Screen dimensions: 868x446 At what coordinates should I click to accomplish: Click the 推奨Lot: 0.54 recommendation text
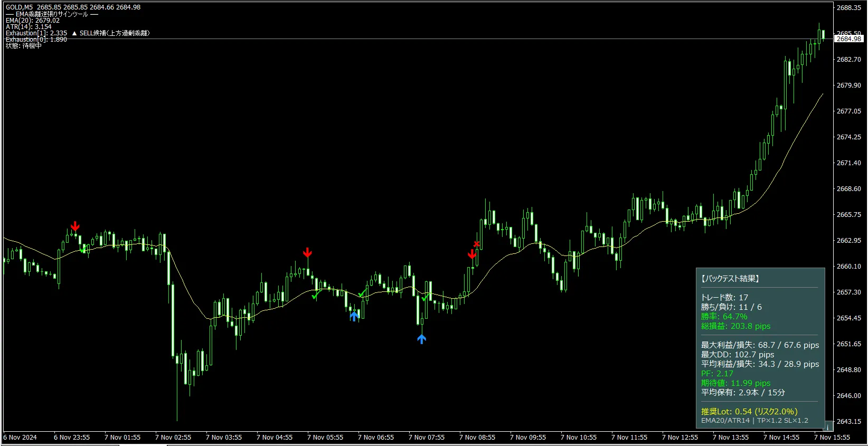pos(749,411)
